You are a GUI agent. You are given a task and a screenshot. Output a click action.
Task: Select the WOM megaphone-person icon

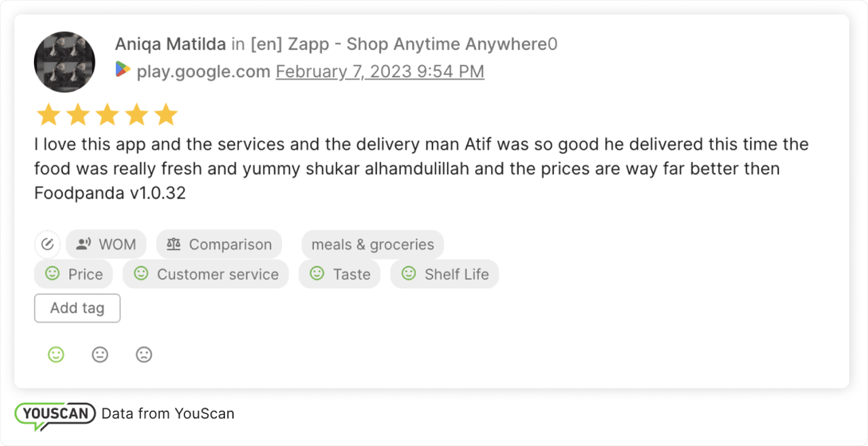click(x=83, y=244)
